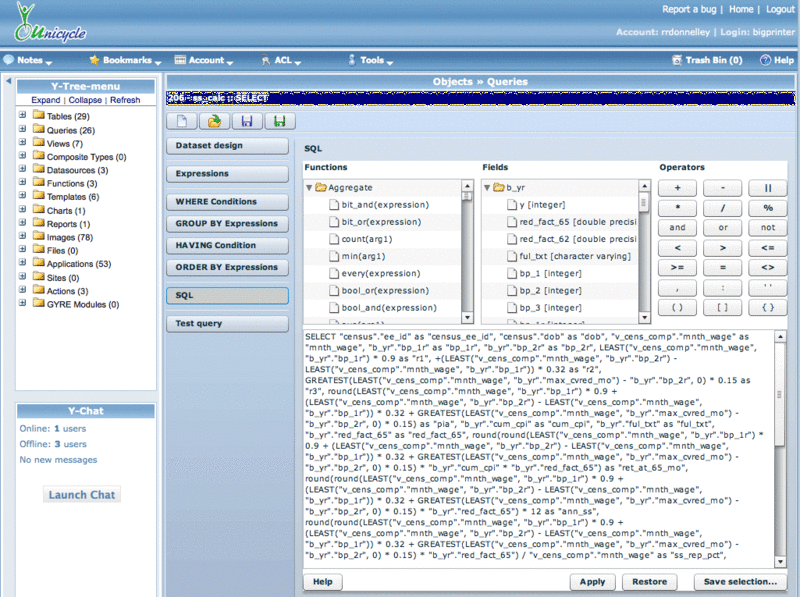Viewport: 800px width, 597px height.
Task: Click the <= operator button
Action: (x=767, y=247)
